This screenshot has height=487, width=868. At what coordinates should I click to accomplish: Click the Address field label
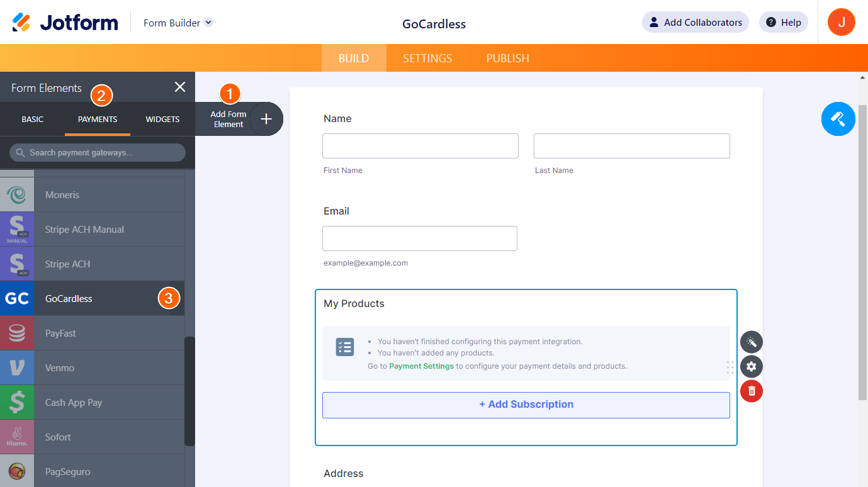[x=344, y=473]
